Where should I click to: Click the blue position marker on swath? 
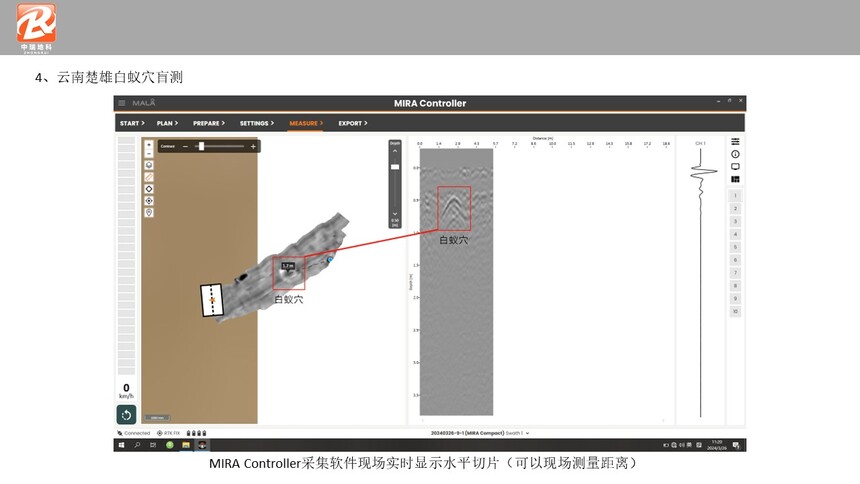point(330,260)
